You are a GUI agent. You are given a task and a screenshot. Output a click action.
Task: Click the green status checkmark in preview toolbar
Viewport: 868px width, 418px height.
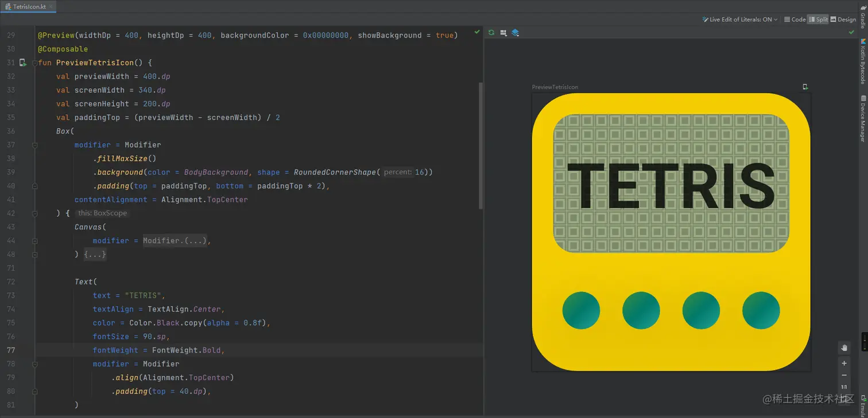(851, 33)
